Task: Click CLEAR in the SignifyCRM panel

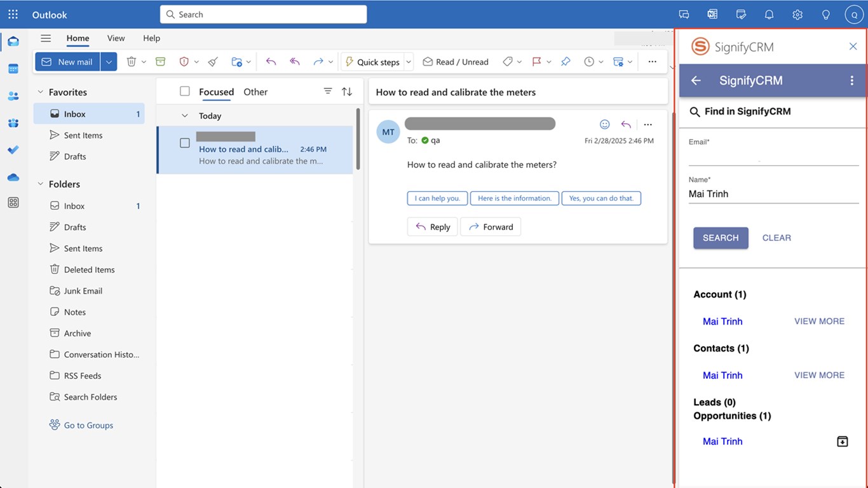Action: click(x=776, y=238)
